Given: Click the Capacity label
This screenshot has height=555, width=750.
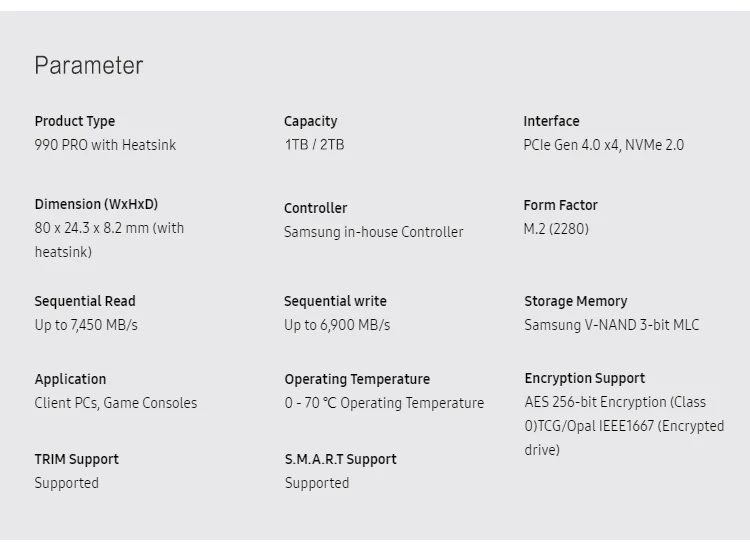Looking at the screenshot, I should point(311,121).
